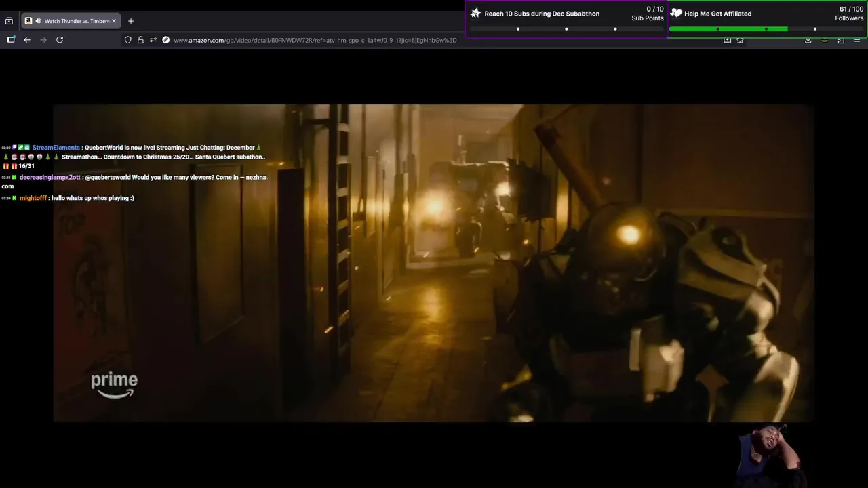Click the extension icon beside the hamburger menu
The height and width of the screenshot is (488, 868).
tap(841, 41)
